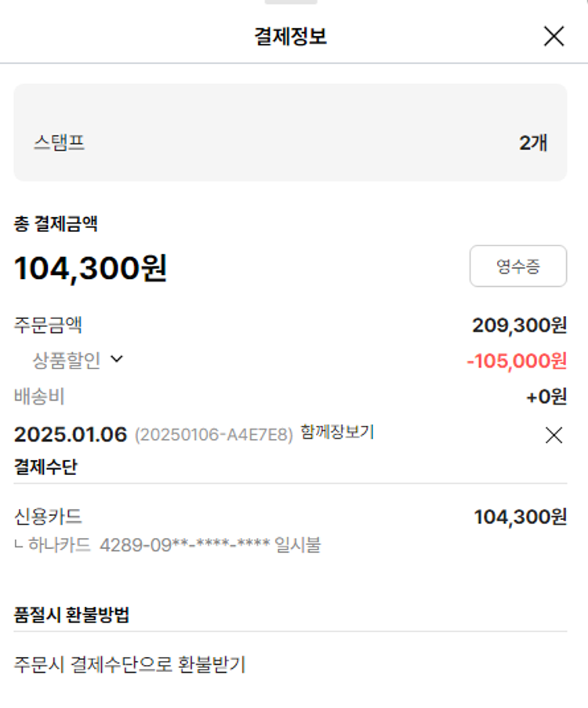Expand the 상품할인 chevron
Viewport: 588px width, 708px height.
117,359
